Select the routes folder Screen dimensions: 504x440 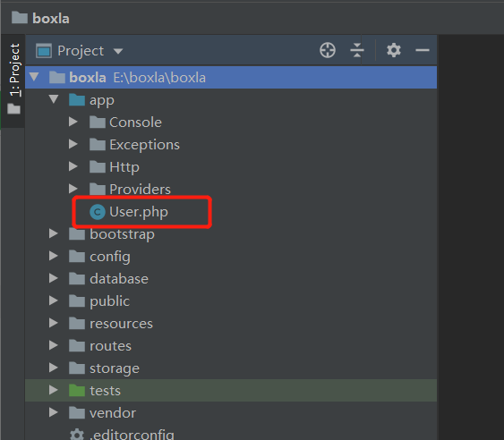[110, 346]
